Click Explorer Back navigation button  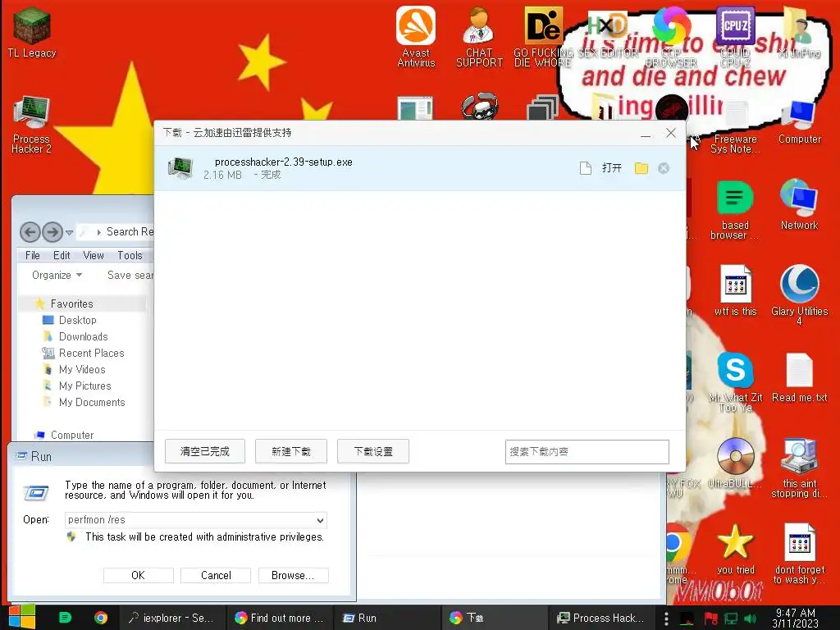tap(30, 232)
